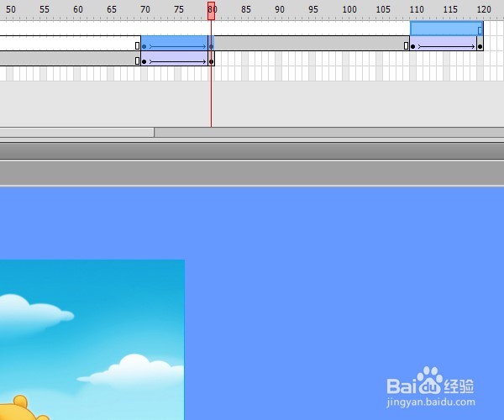Click third layer's keyframe dot at frame 80
The width and height of the screenshot is (504, 420).
[211, 61]
